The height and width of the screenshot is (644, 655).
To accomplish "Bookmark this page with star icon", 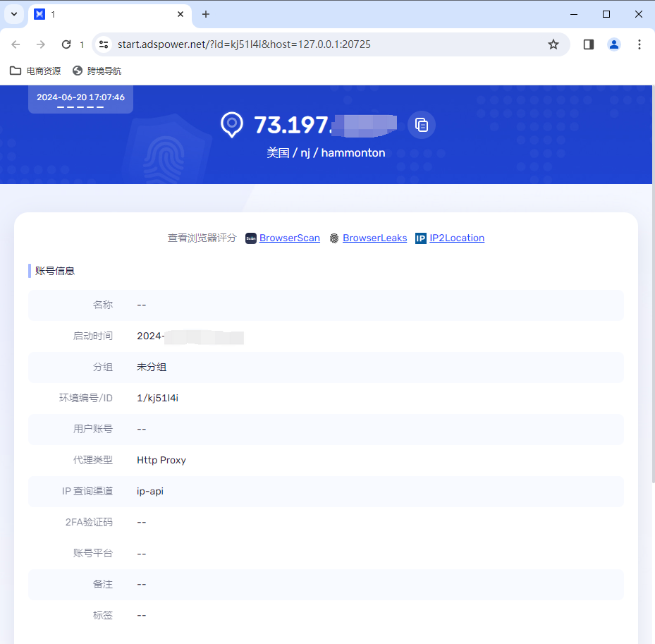I will (x=553, y=44).
